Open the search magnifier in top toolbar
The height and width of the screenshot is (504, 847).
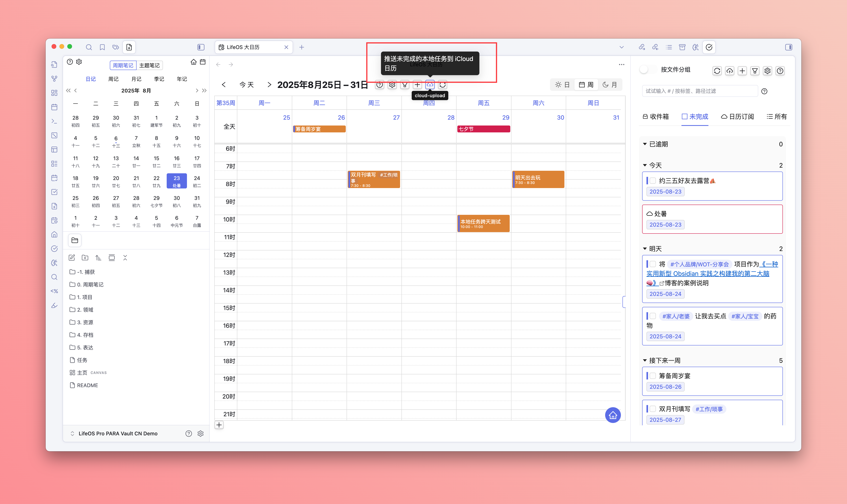tap(89, 47)
